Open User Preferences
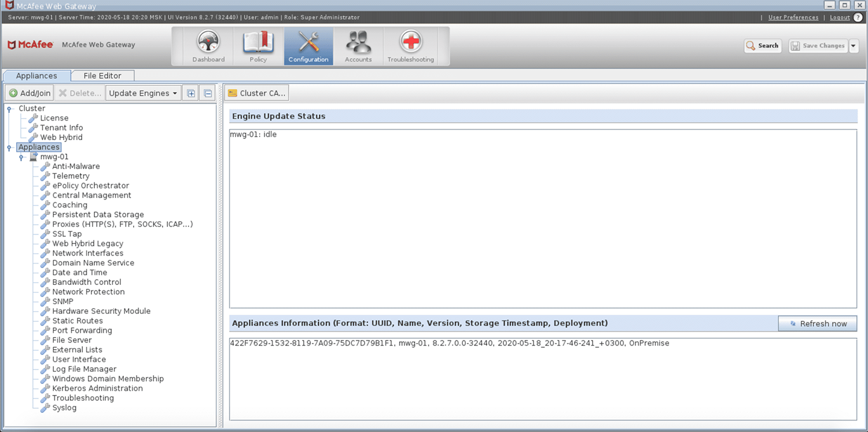The height and width of the screenshot is (432, 868). (793, 17)
